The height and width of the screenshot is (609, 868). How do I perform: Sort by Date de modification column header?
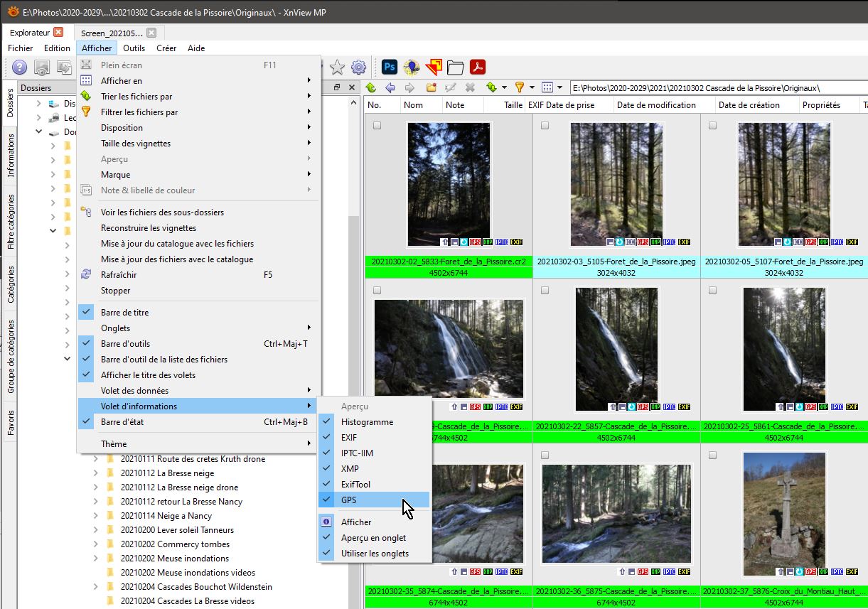tap(656, 105)
